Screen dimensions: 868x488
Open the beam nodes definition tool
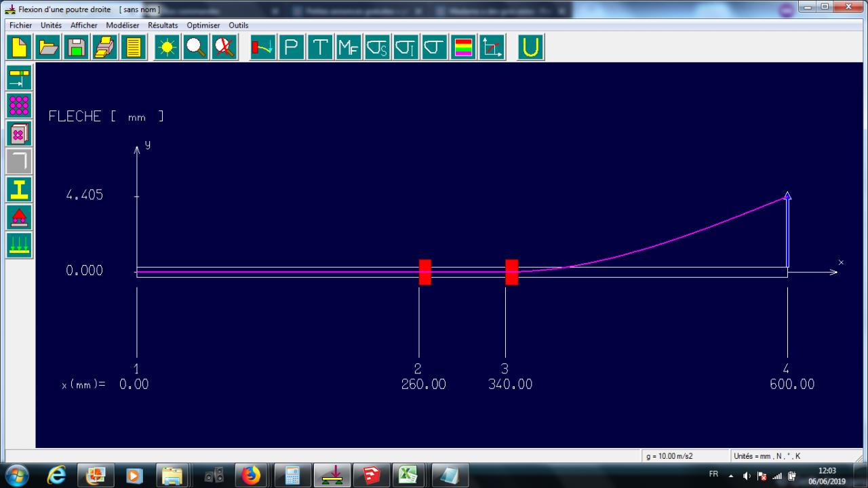point(19,78)
